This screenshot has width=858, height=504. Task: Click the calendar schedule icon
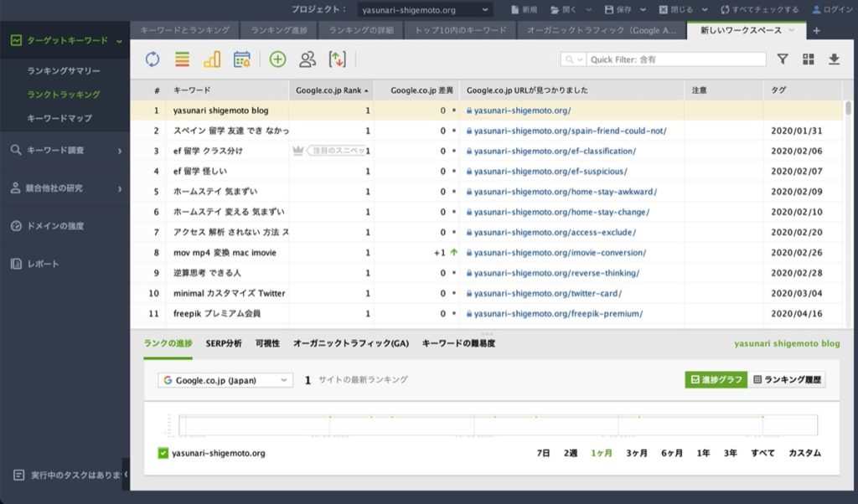241,59
